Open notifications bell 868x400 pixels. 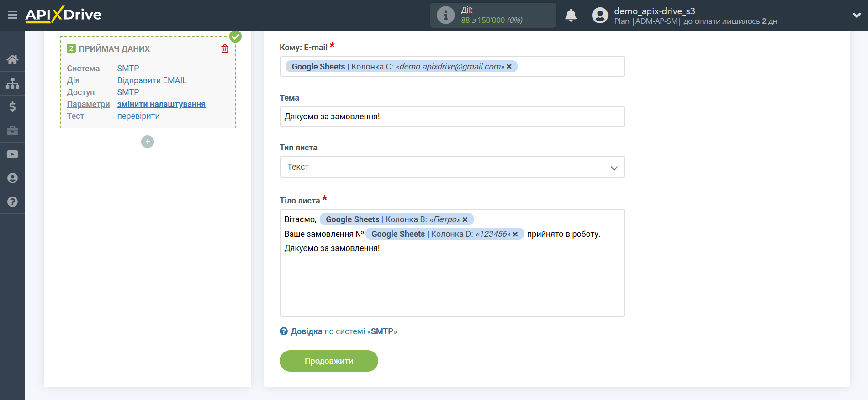(571, 16)
